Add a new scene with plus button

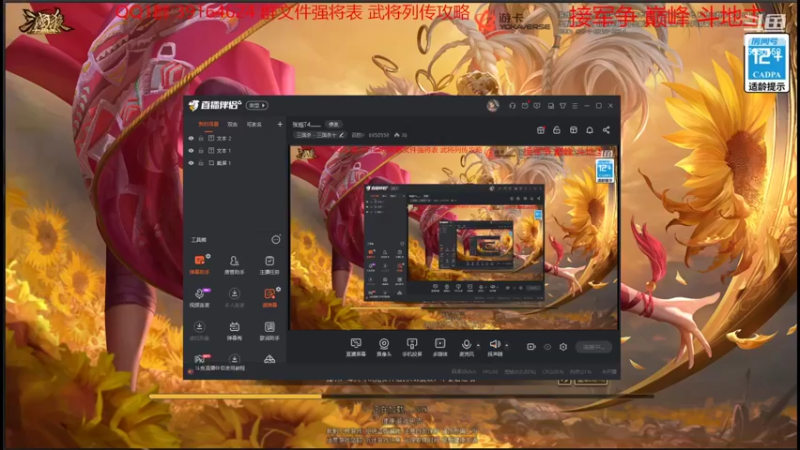pos(280,124)
